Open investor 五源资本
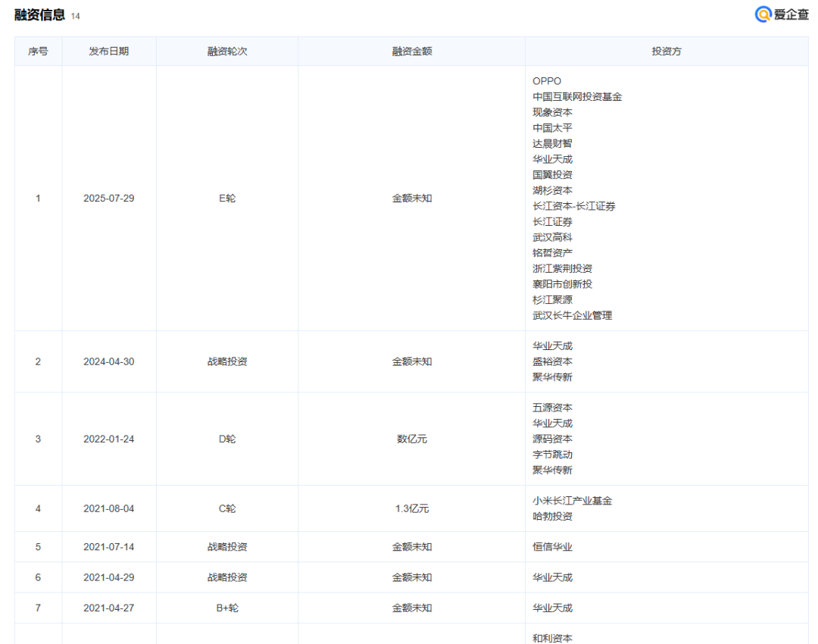Image resolution: width=818 pixels, height=644 pixels. 552,408
